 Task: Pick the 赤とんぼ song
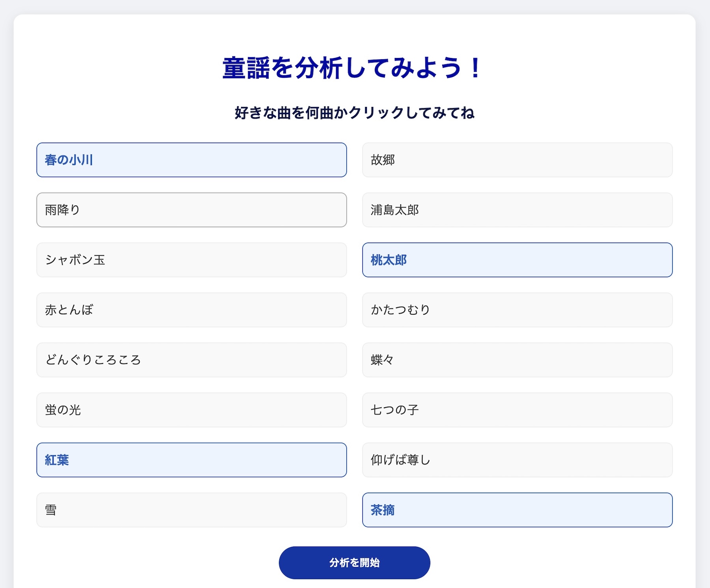pyautogui.click(x=191, y=310)
